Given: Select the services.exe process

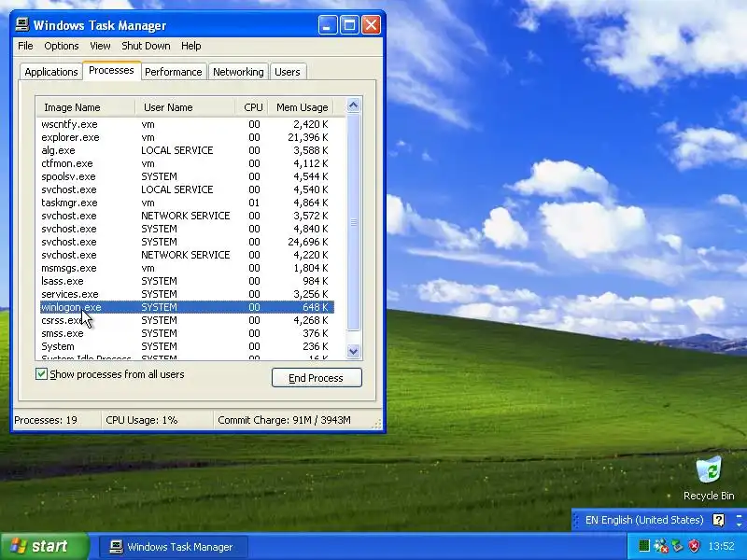Looking at the screenshot, I should click(188, 294).
